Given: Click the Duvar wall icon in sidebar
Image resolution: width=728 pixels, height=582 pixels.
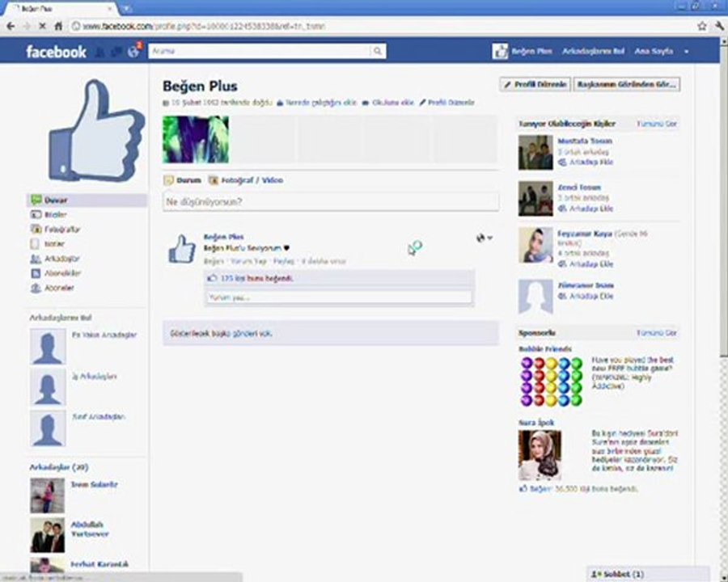Looking at the screenshot, I should pyautogui.click(x=36, y=200).
